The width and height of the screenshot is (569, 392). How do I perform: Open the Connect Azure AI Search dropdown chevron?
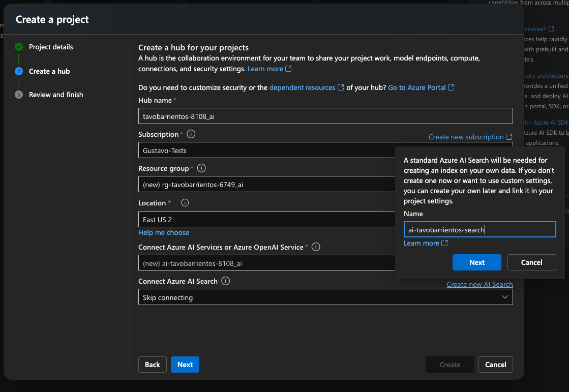tap(504, 297)
